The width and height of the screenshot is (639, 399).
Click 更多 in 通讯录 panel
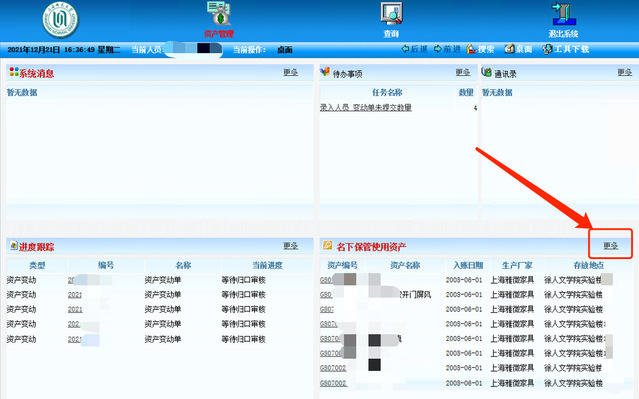click(x=624, y=73)
